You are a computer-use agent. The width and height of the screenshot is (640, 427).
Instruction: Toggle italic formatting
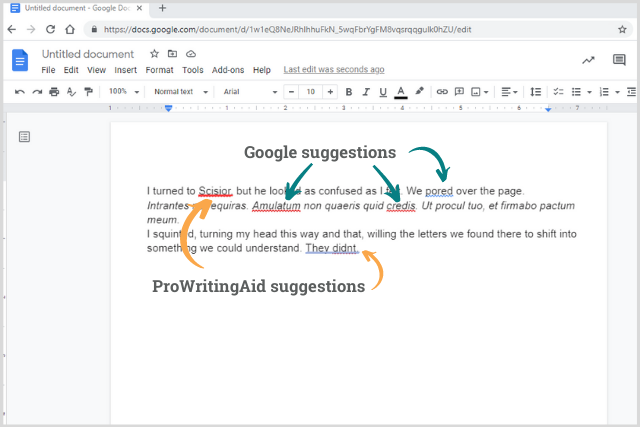(366, 92)
